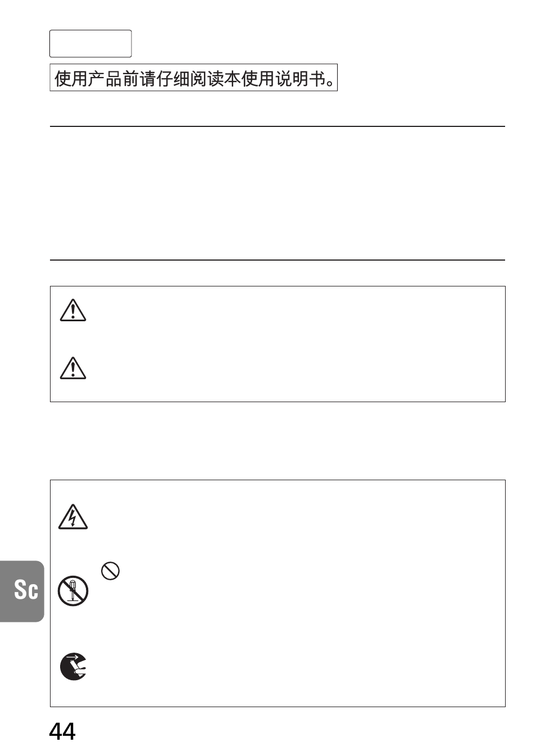This screenshot has width=536, height=756.
Task: Click the lower general warning triangle icon
Action: click(x=73, y=368)
